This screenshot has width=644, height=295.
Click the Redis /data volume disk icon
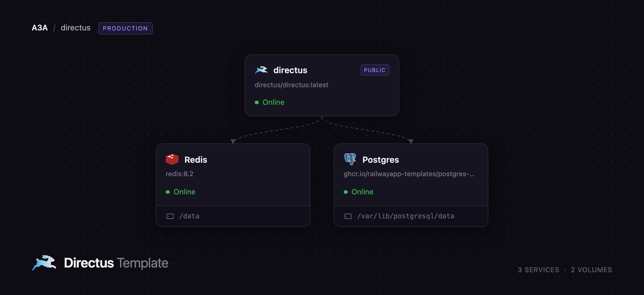click(170, 216)
